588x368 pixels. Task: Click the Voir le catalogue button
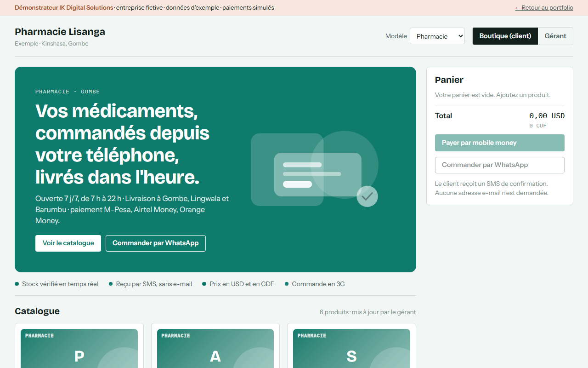coord(68,243)
